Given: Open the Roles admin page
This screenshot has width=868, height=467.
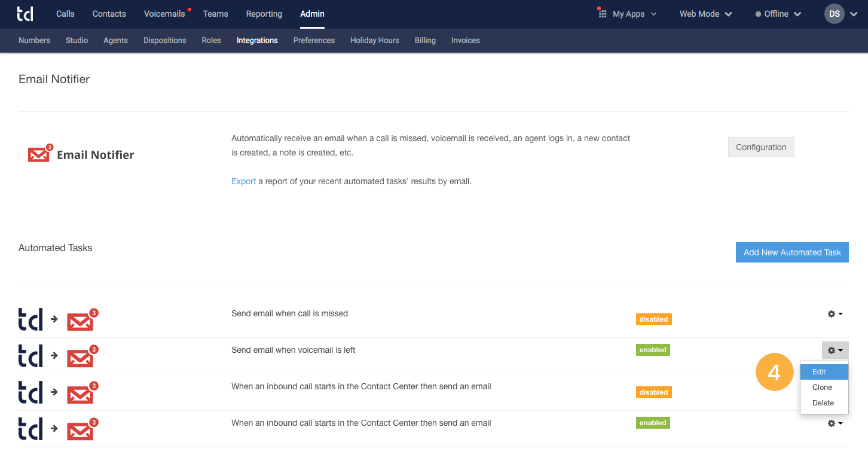Looking at the screenshot, I should [212, 41].
